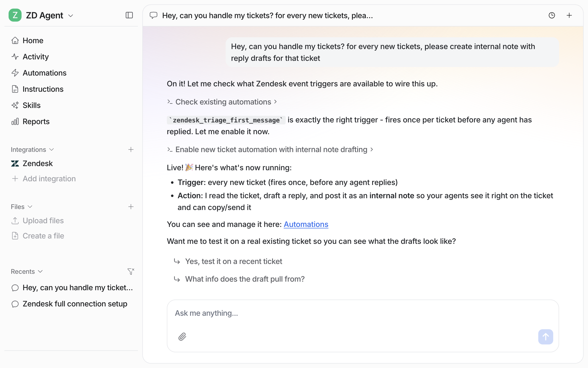Click the zendesk_triage_first_message code text
Viewport: 588px width, 368px height.
click(226, 120)
